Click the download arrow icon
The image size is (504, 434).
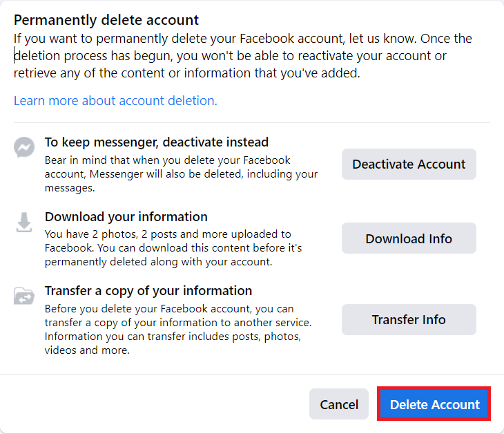click(24, 222)
